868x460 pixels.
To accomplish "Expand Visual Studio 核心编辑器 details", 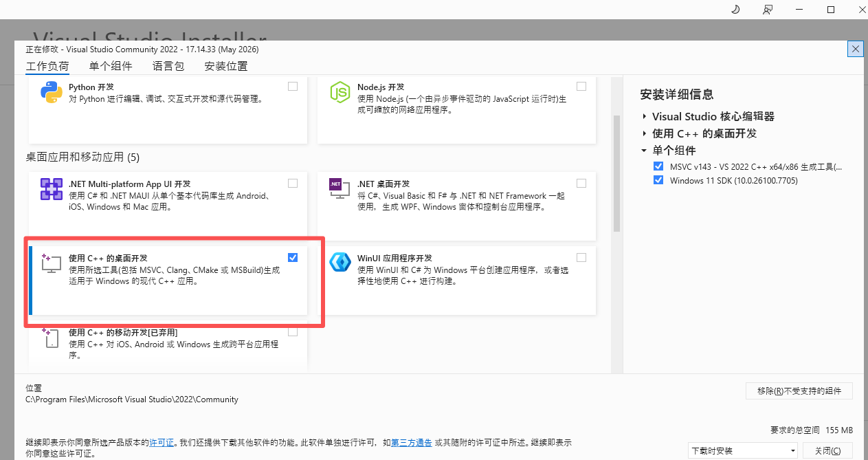I will (645, 117).
